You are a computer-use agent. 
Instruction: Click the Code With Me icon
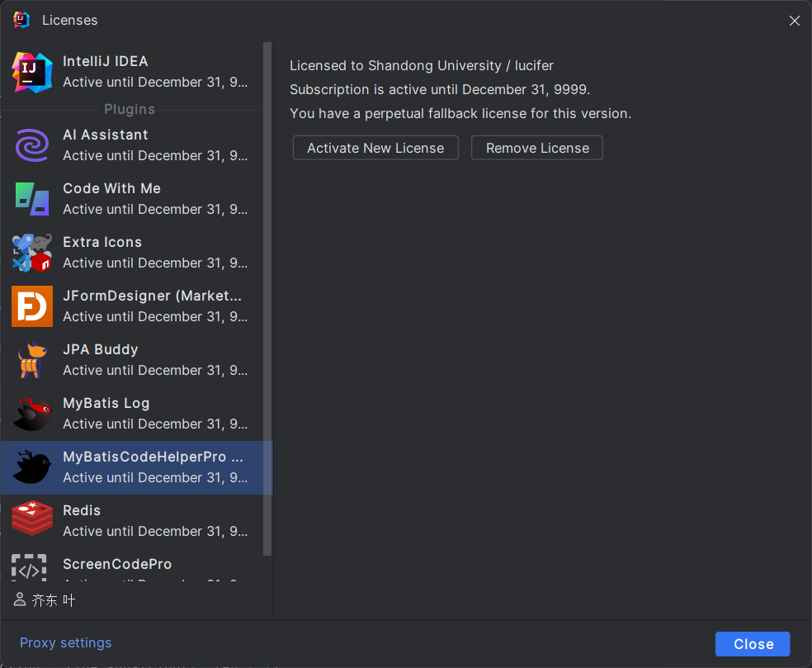pyautogui.click(x=31, y=199)
